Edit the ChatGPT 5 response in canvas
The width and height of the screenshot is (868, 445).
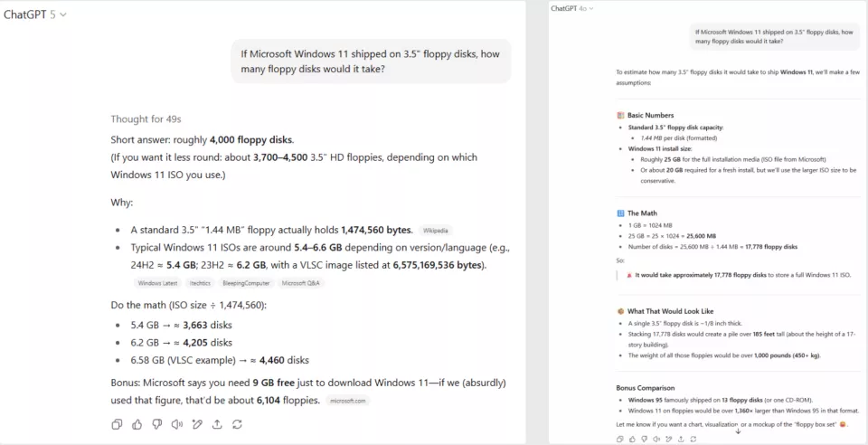[x=197, y=424]
